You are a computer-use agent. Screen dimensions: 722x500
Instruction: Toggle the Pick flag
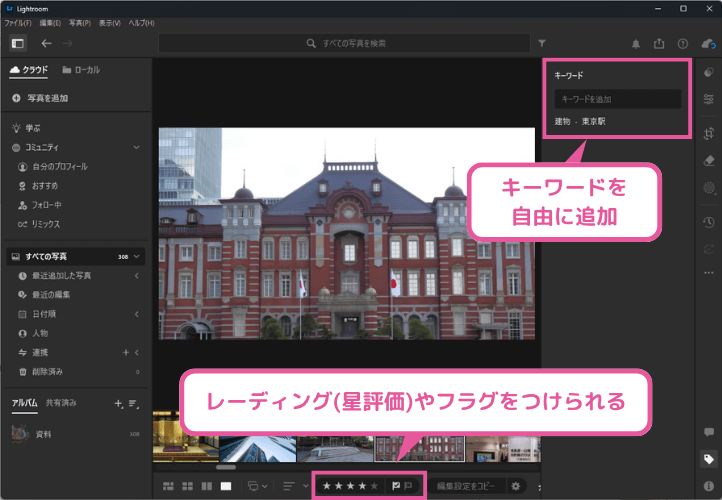pos(396,486)
